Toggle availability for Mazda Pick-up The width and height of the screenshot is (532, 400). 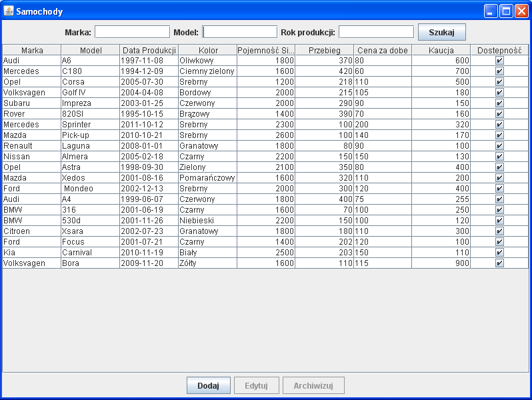499,135
